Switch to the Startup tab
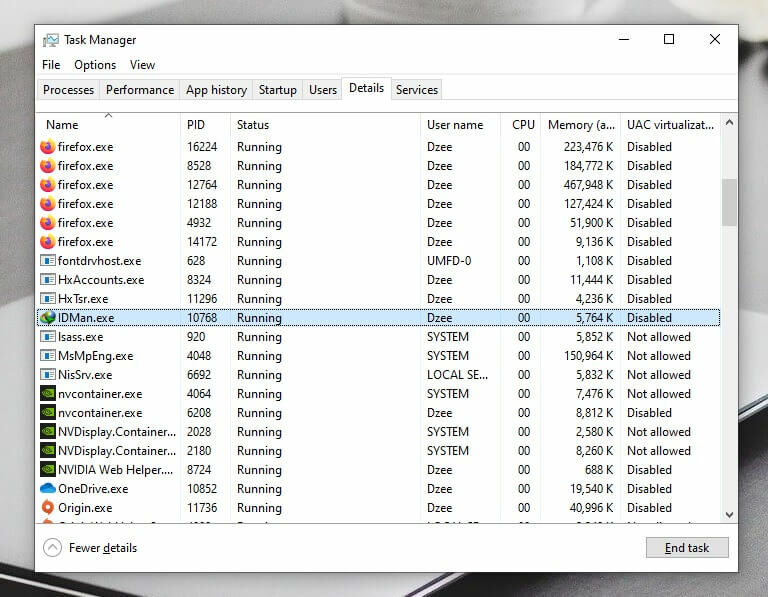The height and width of the screenshot is (597, 768). 278,90
